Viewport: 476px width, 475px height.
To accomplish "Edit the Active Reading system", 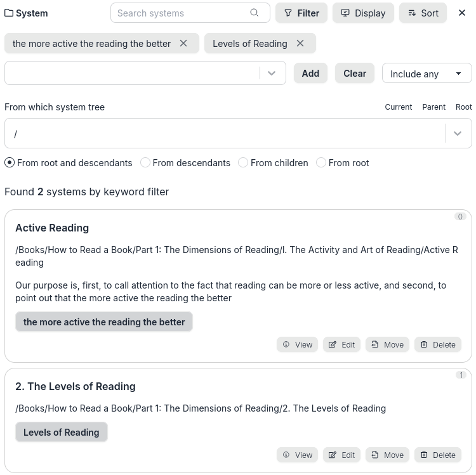I will (x=341, y=344).
